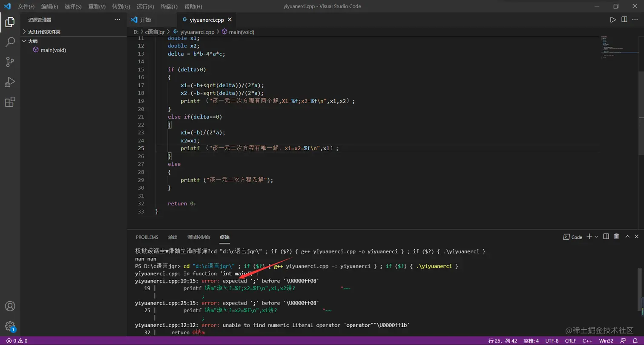Click the Run Code play button
The height and width of the screenshot is (345, 644).
point(613,20)
